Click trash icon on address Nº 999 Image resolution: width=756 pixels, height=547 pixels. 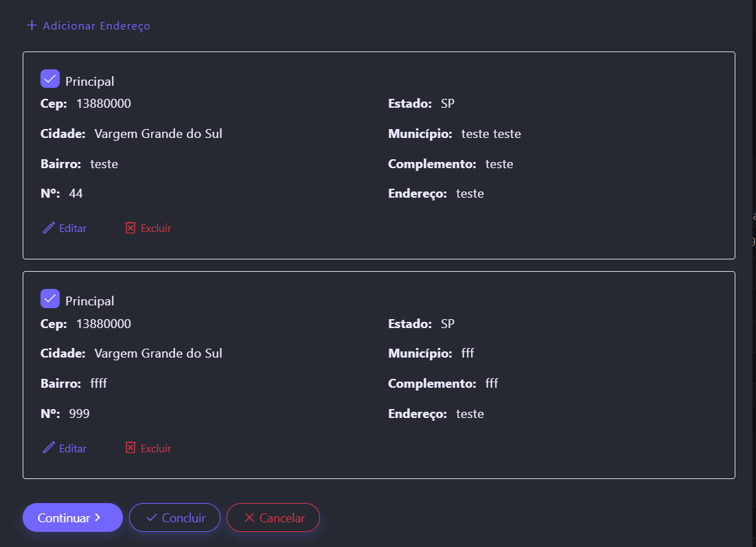(130, 448)
